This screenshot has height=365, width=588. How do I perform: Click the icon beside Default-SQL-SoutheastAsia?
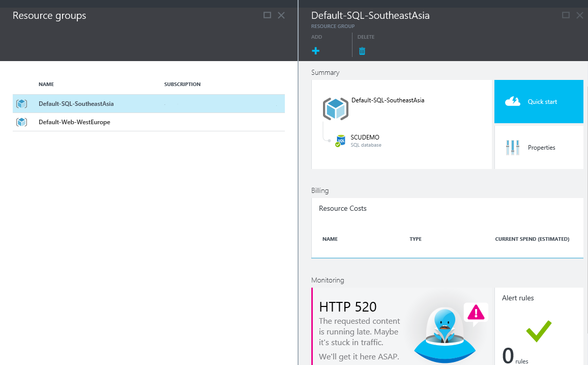click(x=21, y=103)
